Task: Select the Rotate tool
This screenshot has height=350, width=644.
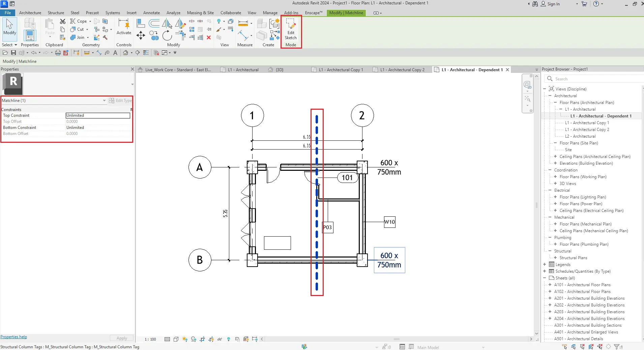Action: 167,35
